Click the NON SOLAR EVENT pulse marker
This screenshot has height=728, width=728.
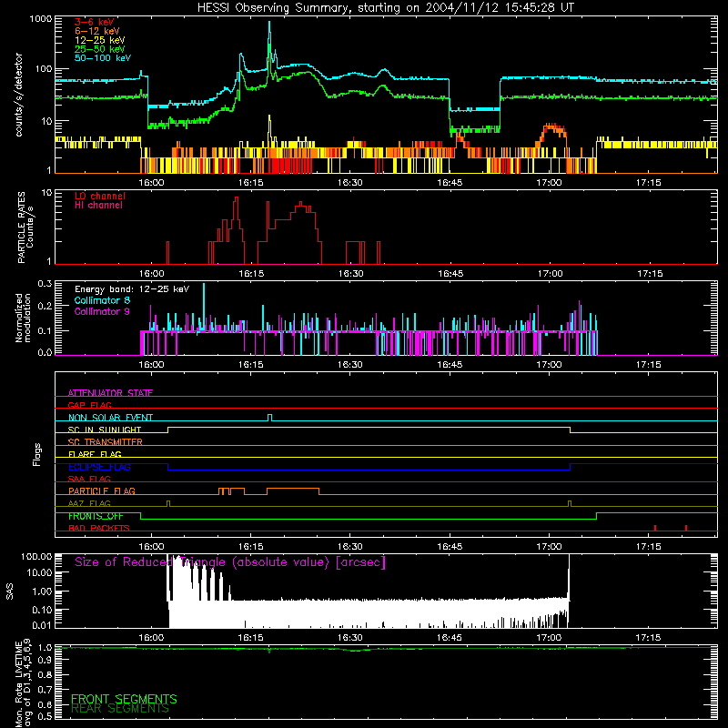[269, 418]
